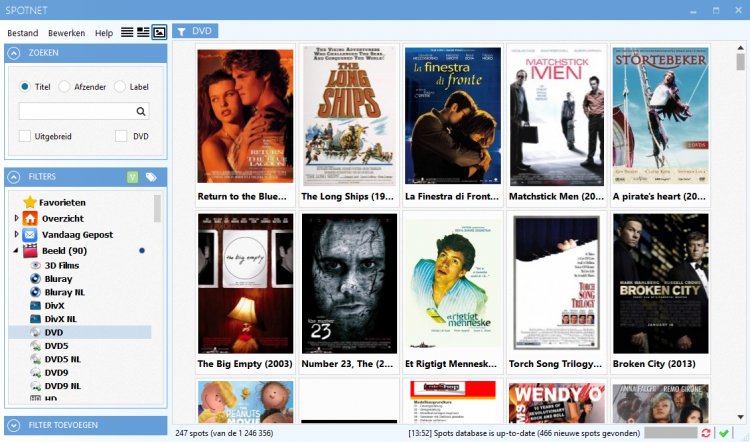
Task: Click the filter tree scrollbar thumb
Action: point(157,209)
